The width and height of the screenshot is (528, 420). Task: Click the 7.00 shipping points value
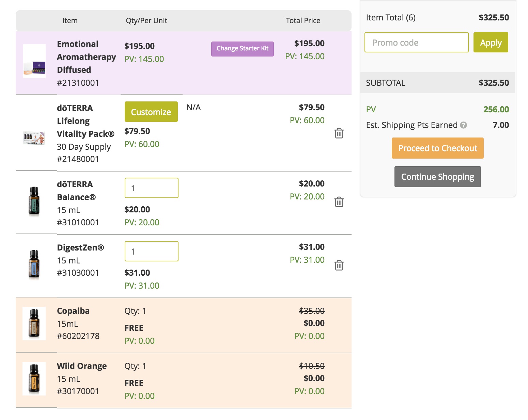point(501,125)
